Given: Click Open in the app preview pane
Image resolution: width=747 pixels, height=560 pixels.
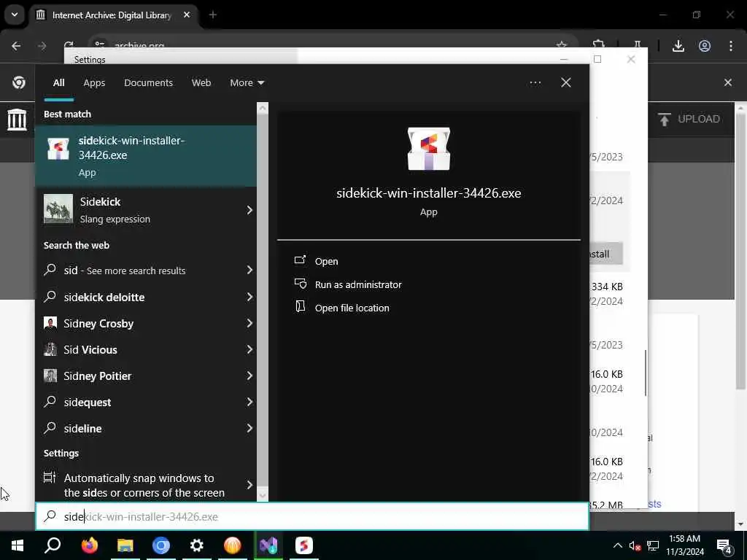Looking at the screenshot, I should pos(326,261).
